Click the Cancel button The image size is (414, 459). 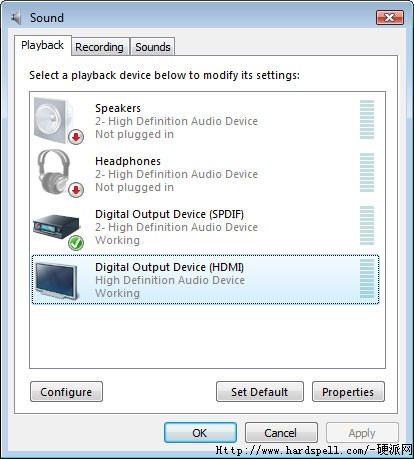pos(281,433)
